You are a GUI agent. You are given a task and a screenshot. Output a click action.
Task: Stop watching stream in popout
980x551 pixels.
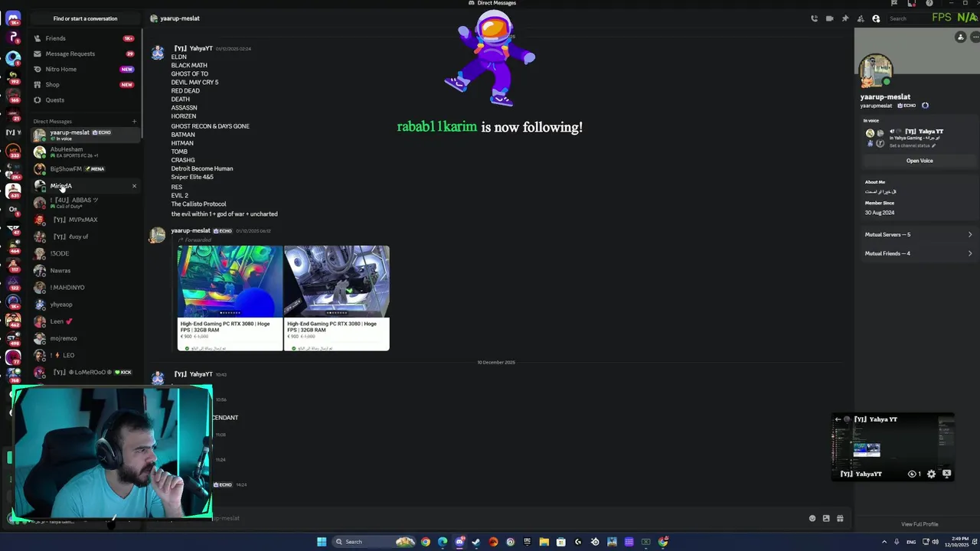[x=946, y=474]
